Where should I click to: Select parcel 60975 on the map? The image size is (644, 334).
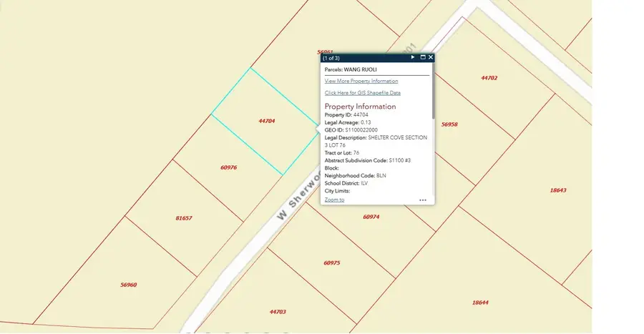click(331, 262)
